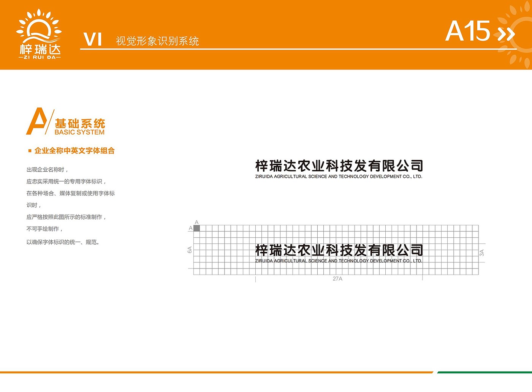Screen dimensions: 532x392
Task: Click the double chevron arrows beside A15
Action: [506, 34]
